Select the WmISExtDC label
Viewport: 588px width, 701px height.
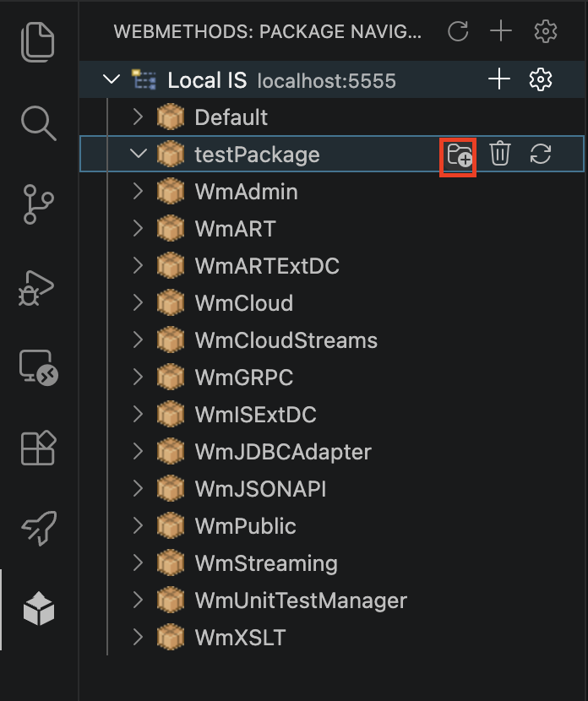pyautogui.click(x=256, y=415)
